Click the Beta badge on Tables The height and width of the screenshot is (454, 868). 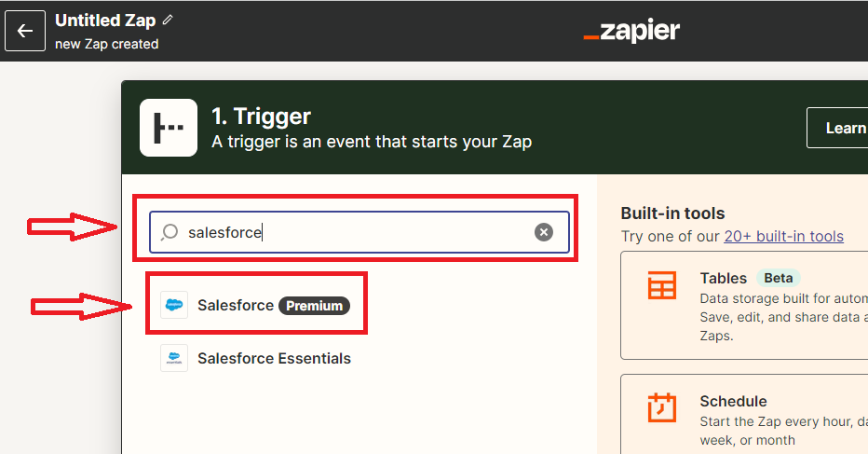coord(779,278)
